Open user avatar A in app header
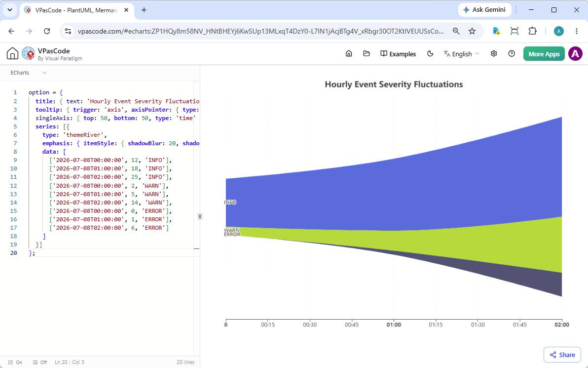This screenshot has width=588, height=368. (575, 54)
